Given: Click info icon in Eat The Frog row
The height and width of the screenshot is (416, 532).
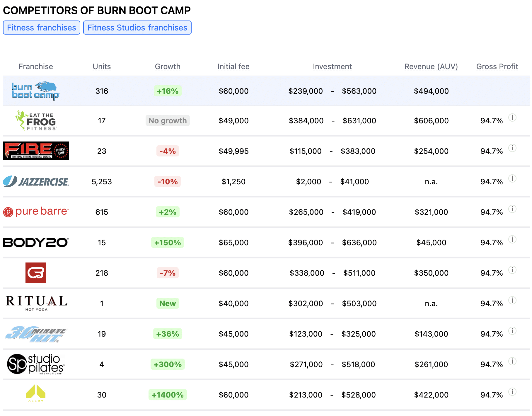Looking at the screenshot, I should (x=512, y=117).
